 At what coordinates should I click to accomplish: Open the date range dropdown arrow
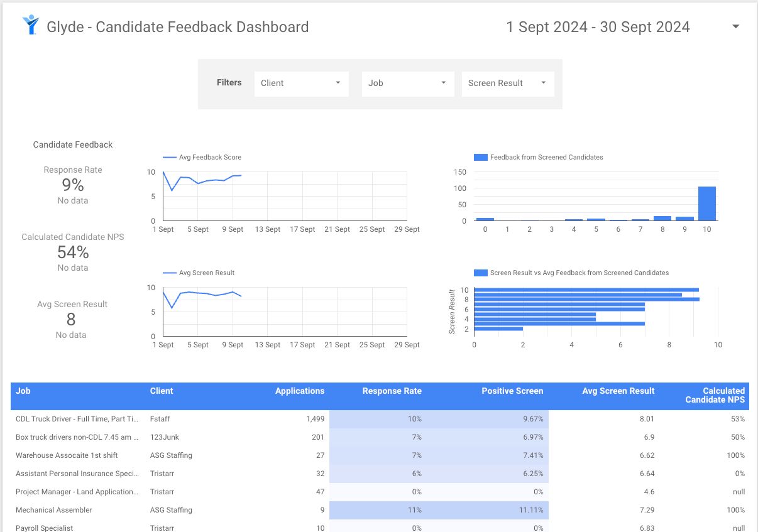[735, 27]
